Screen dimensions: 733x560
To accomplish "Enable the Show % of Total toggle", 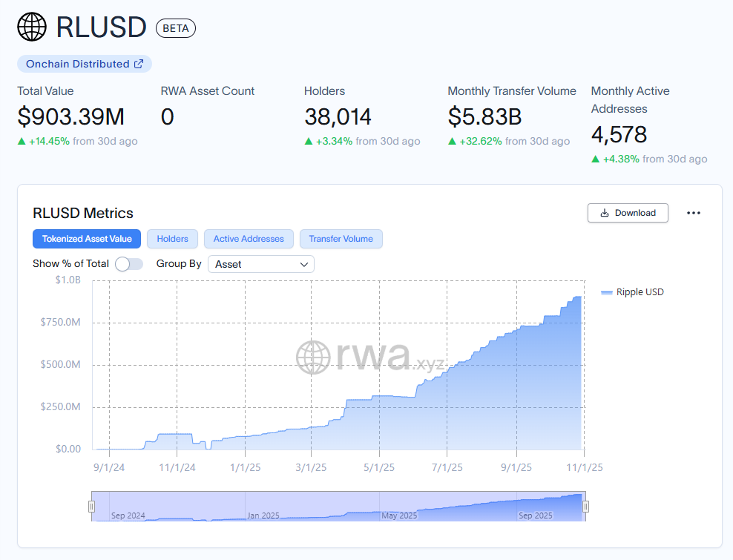I will 129,263.
